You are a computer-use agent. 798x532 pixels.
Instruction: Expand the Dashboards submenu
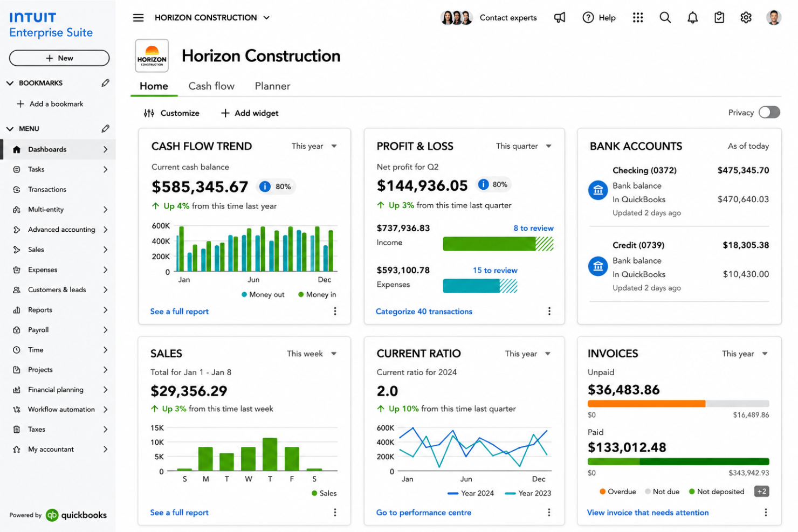[x=105, y=149]
